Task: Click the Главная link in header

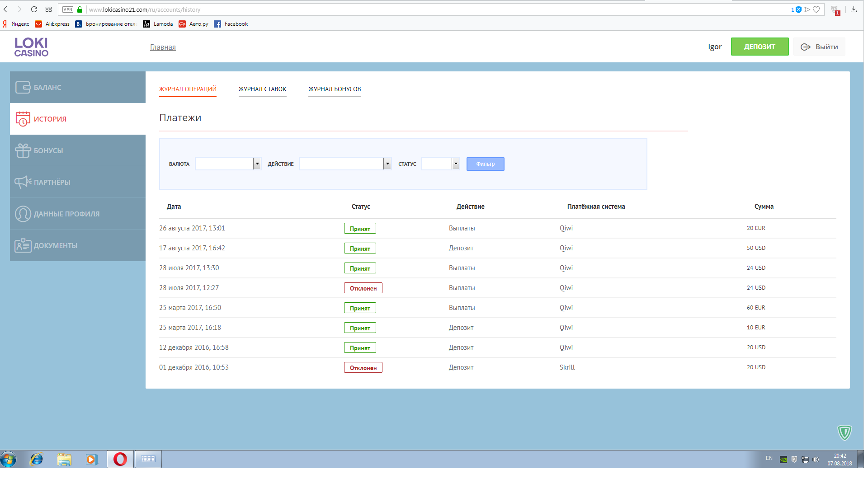Action: click(163, 47)
